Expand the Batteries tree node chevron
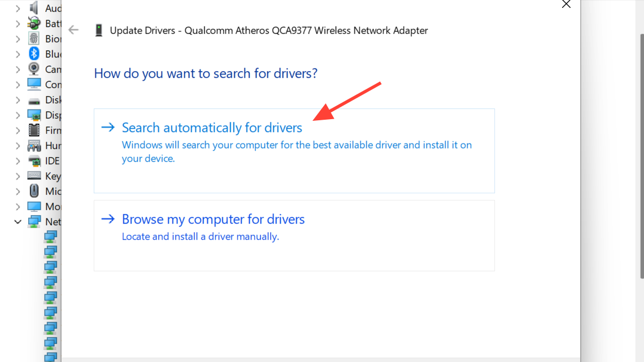This screenshot has height=362, width=644. tap(18, 24)
